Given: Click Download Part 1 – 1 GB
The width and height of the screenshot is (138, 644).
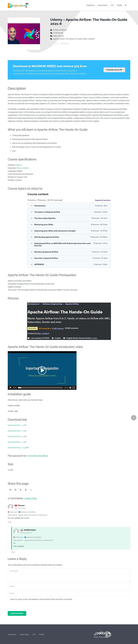Looking at the screenshot, I should tap(17, 425).
